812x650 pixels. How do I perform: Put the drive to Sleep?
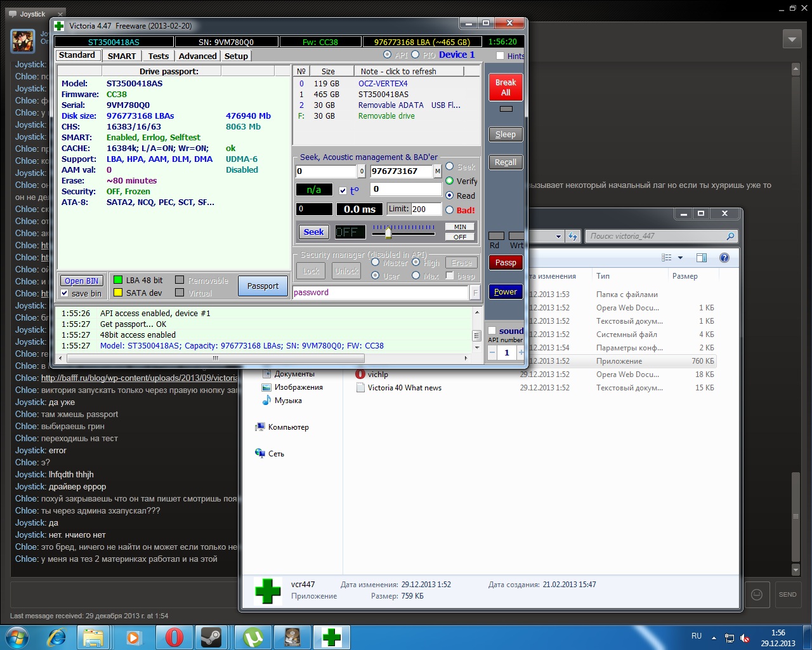pyautogui.click(x=506, y=134)
